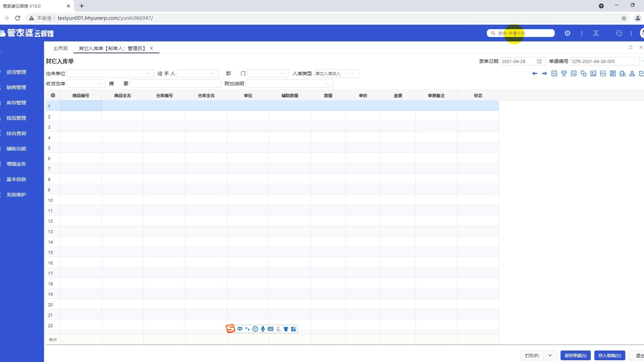
Task: Click the consultant lightbulb person icon
Action: 596,33
